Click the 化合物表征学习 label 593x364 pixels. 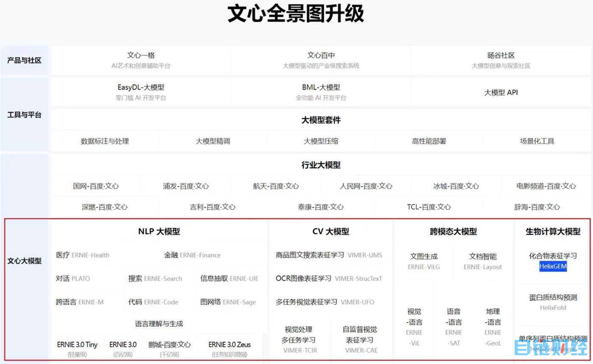553,256
